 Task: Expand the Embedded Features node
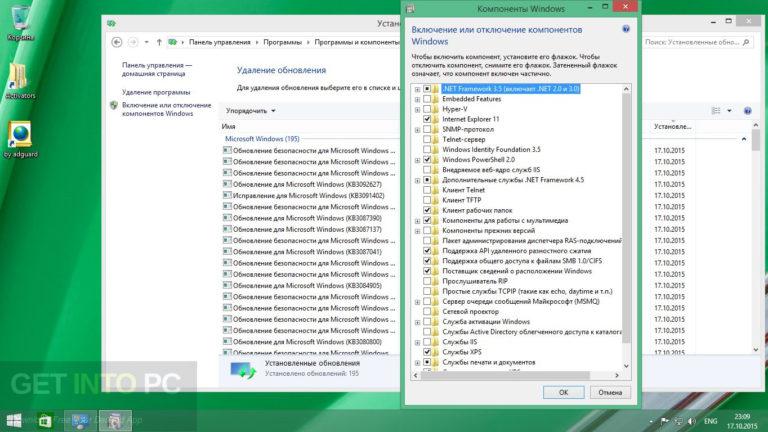(x=417, y=99)
